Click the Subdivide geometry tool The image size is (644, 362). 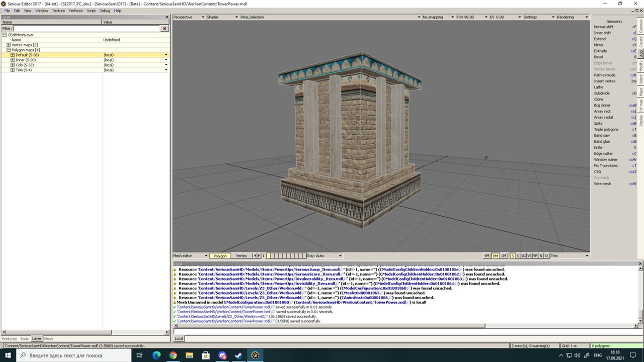601,93
